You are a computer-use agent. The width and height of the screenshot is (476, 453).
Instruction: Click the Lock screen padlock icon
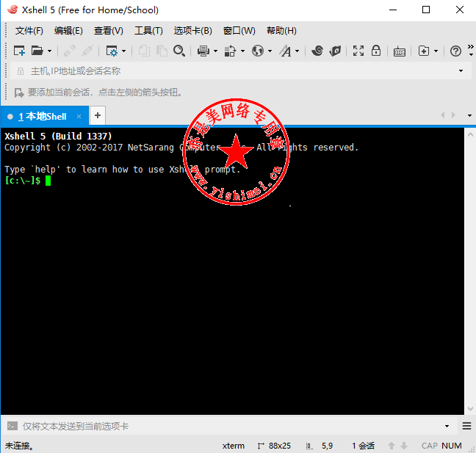click(x=376, y=51)
